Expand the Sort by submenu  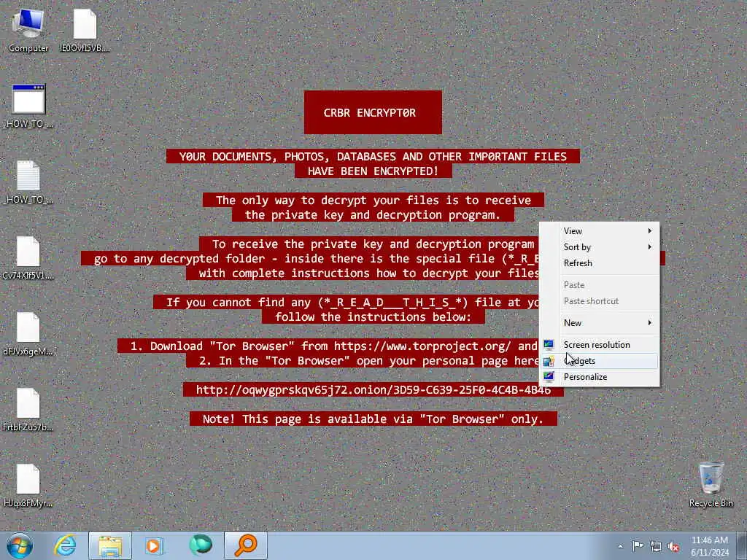pyautogui.click(x=600, y=247)
